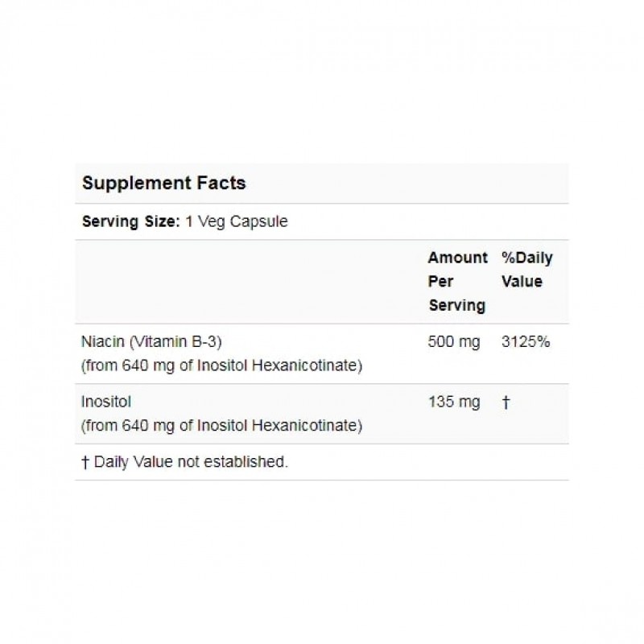This screenshot has width=644, height=644.
Task: Click the Daily Value not established footnote
Action: (x=191, y=462)
